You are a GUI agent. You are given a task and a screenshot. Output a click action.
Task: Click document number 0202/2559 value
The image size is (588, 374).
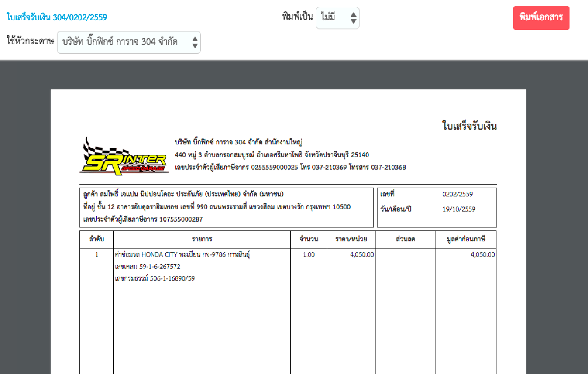(x=457, y=194)
